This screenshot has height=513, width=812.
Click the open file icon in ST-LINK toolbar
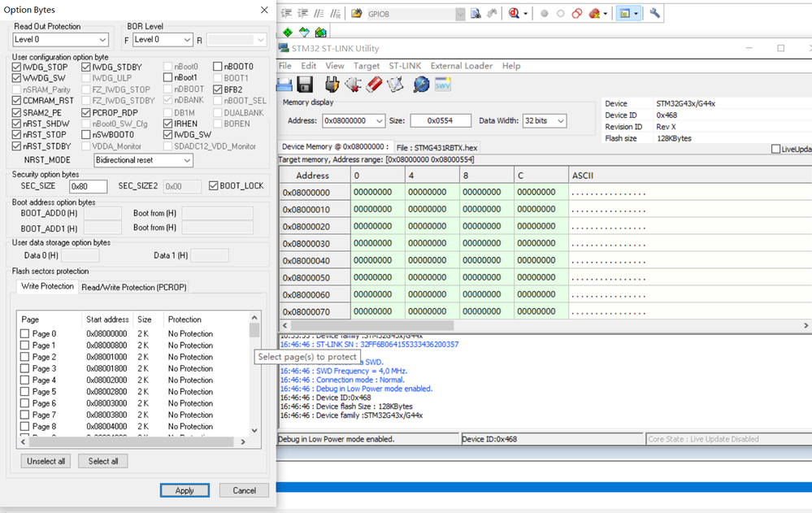tap(284, 85)
